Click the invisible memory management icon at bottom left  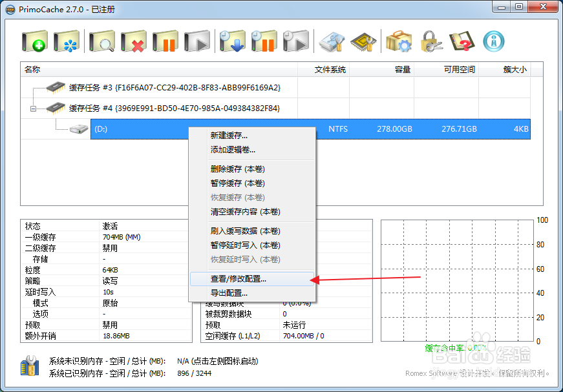point(30,366)
